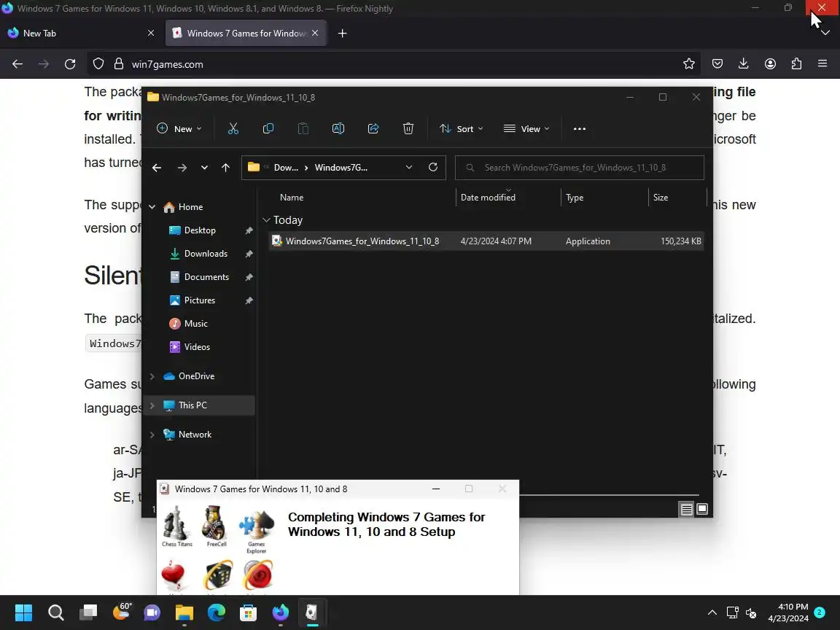Expand the Network tree node
Screen dimensions: 840x630
pos(152,435)
